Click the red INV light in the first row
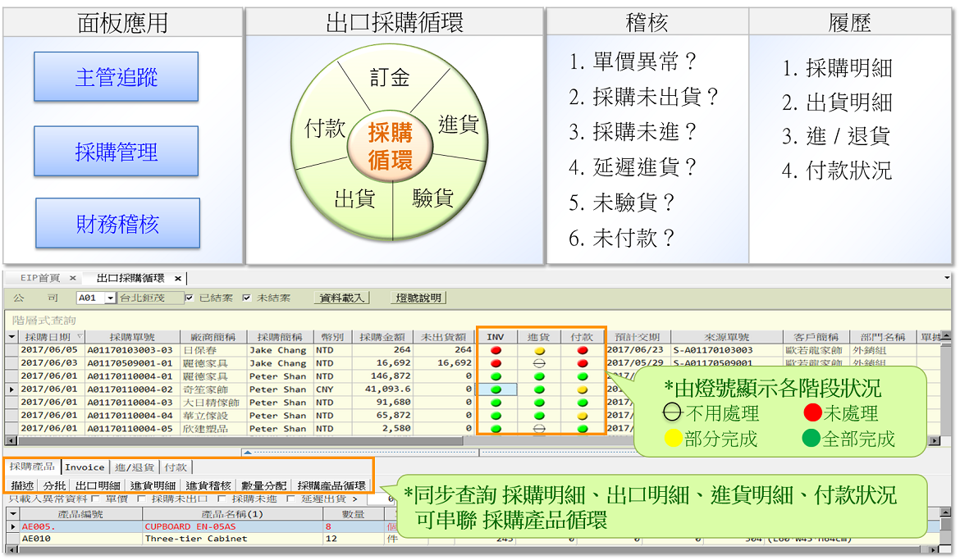 click(x=496, y=350)
